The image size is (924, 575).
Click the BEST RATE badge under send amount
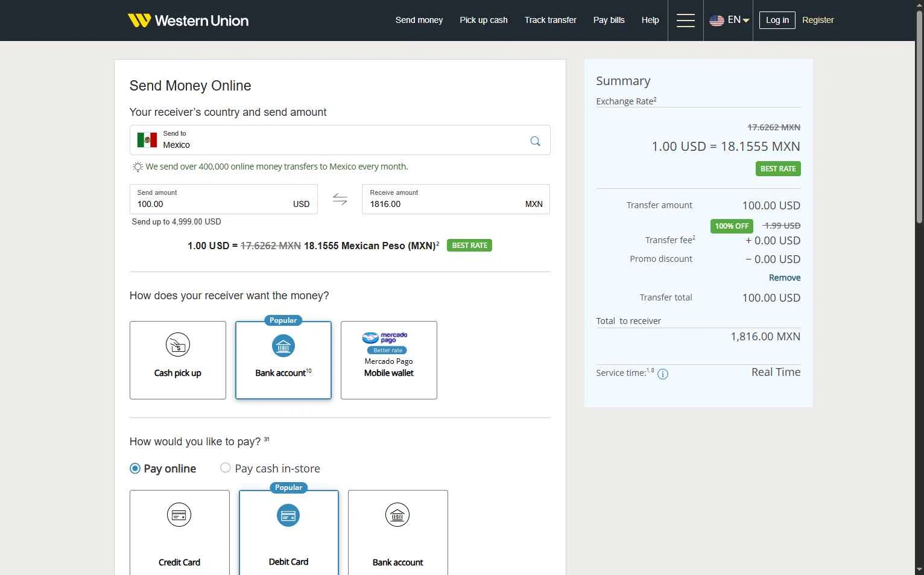[469, 246]
